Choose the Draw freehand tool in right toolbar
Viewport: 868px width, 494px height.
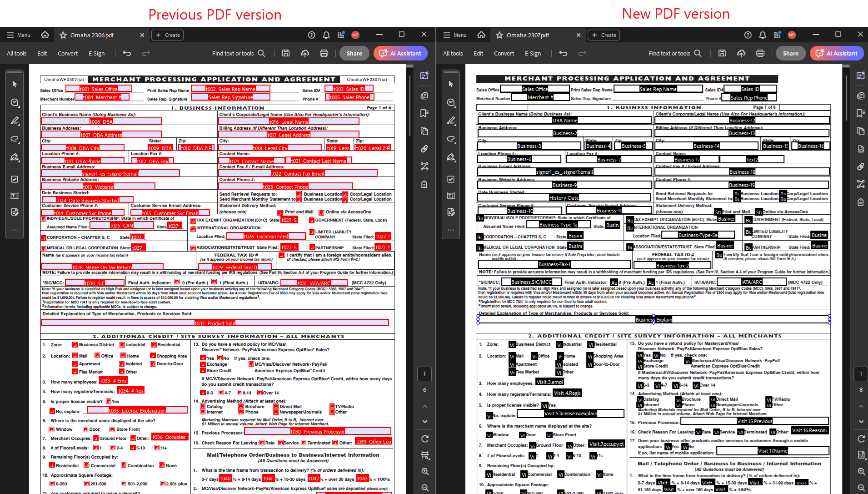point(451,139)
